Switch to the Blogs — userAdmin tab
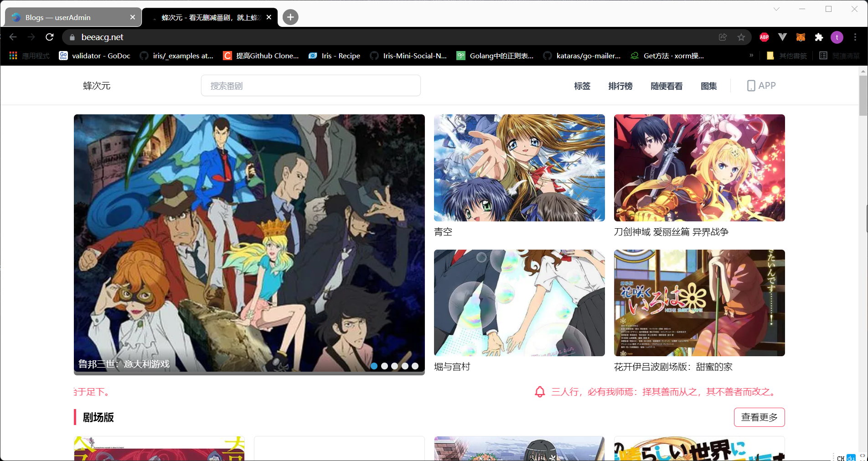Screen dimensions: 868x461 73,17
